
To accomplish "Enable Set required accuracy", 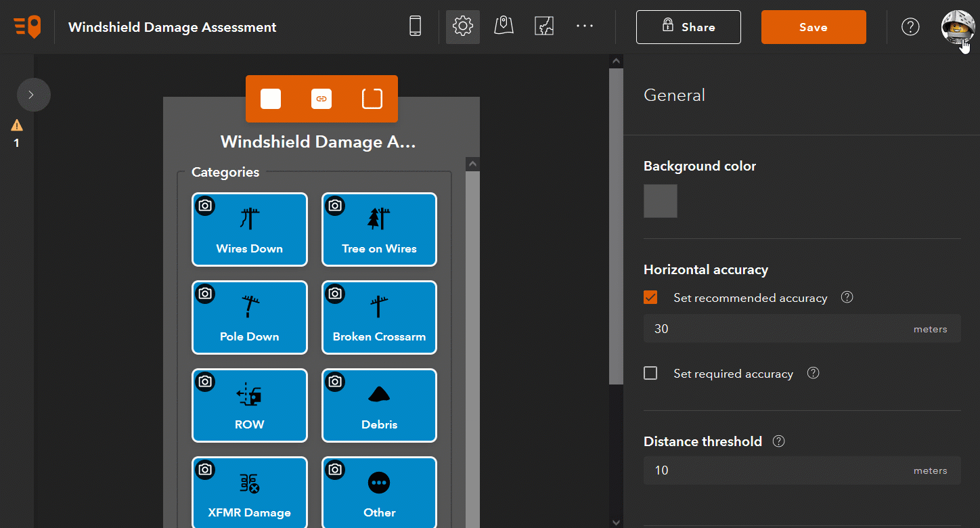I will 650,373.
